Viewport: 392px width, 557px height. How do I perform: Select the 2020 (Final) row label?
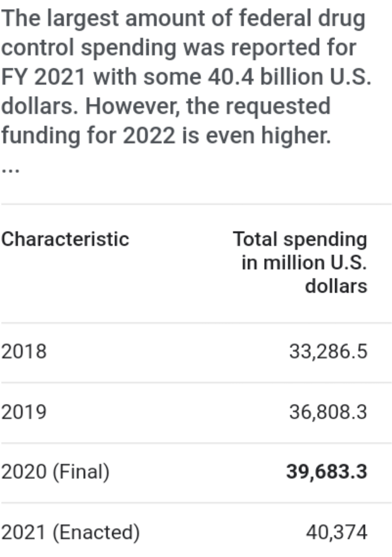tap(55, 472)
